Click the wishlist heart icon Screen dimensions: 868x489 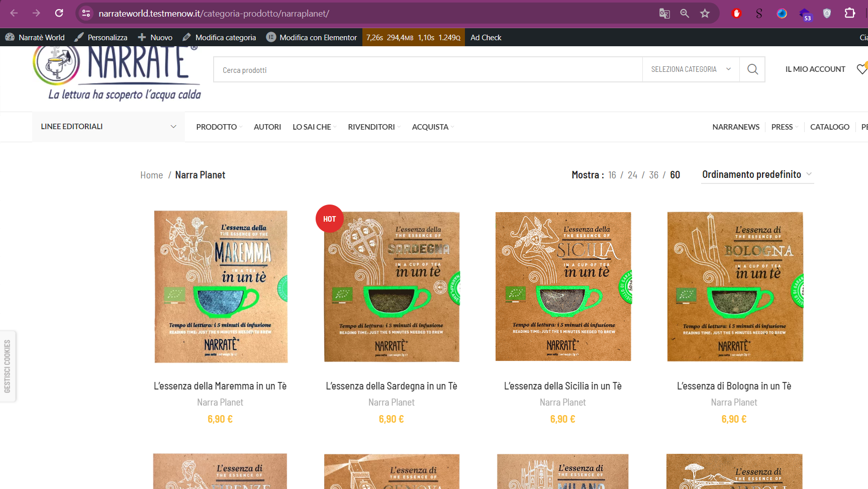862,69
